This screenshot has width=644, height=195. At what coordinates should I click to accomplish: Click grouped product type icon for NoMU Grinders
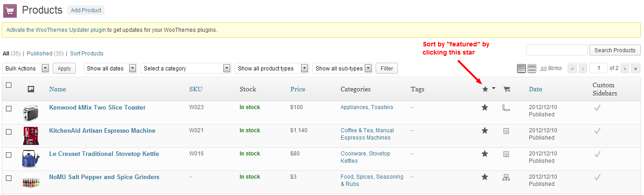506,177
